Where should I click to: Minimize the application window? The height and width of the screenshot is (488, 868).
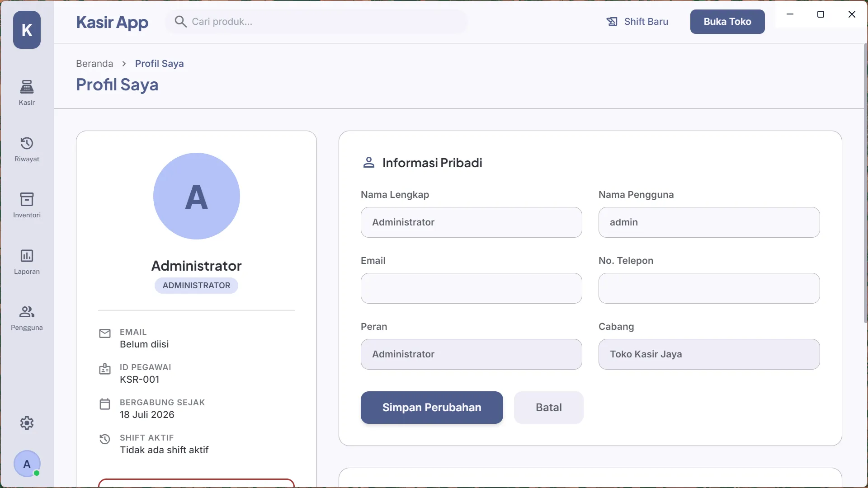790,14
